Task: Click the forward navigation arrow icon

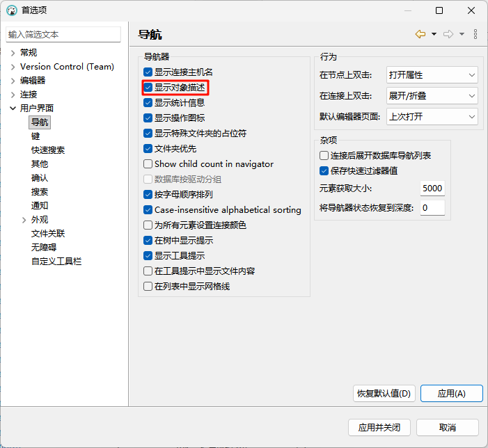Action: [x=448, y=34]
